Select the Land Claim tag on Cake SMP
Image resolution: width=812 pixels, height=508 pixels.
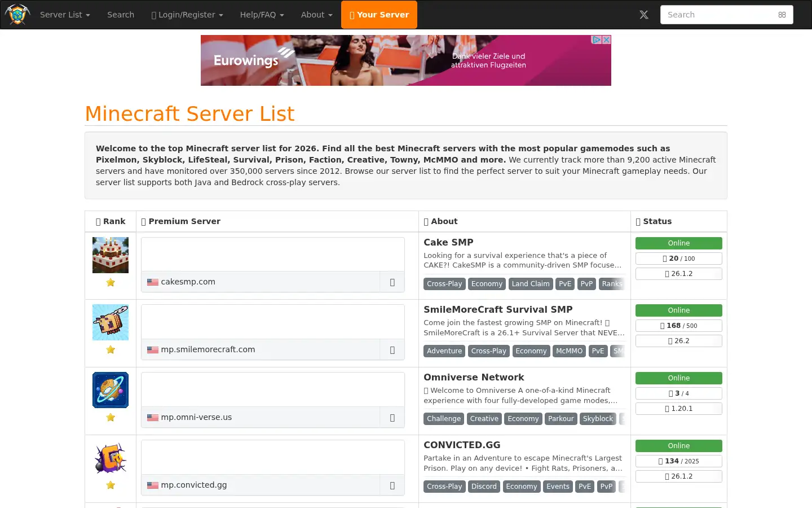[531, 284]
